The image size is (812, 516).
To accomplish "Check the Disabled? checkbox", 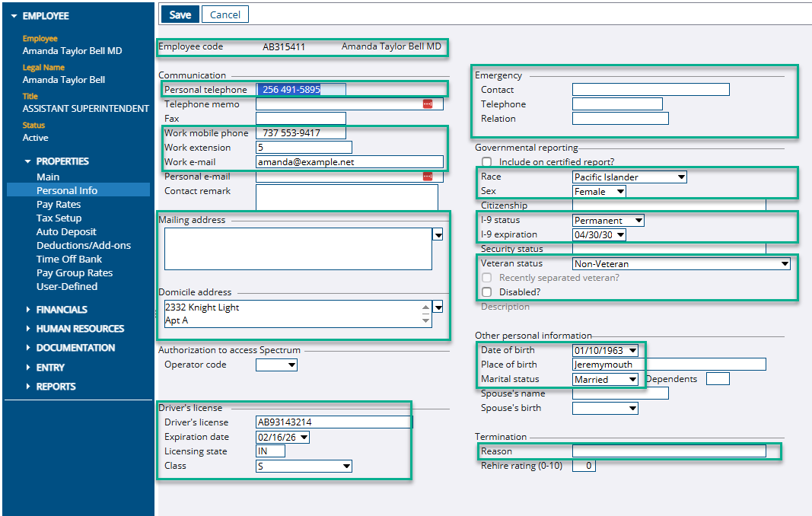I will pyautogui.click(x=487, y=292).
